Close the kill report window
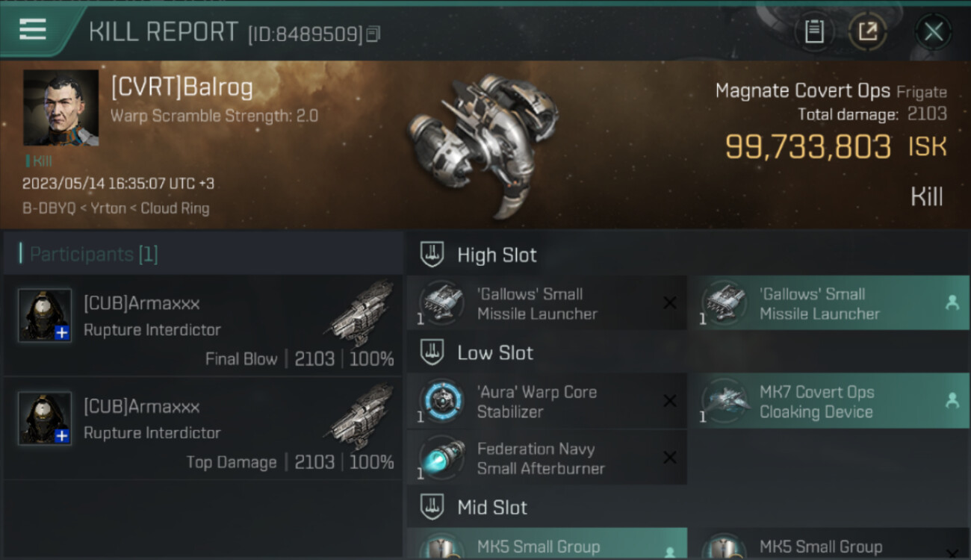Viewport: 971px width, 560px height. tap(933, 31)
